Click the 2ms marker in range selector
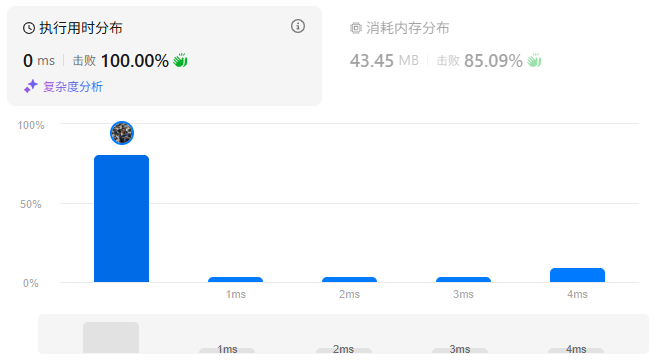 [x=344, y=350]
